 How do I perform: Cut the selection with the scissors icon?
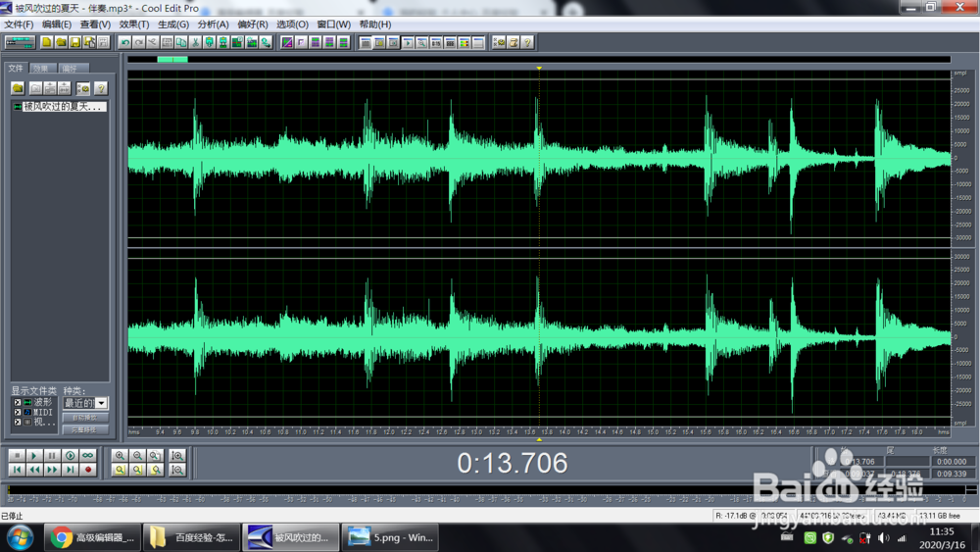coord(195,42)
